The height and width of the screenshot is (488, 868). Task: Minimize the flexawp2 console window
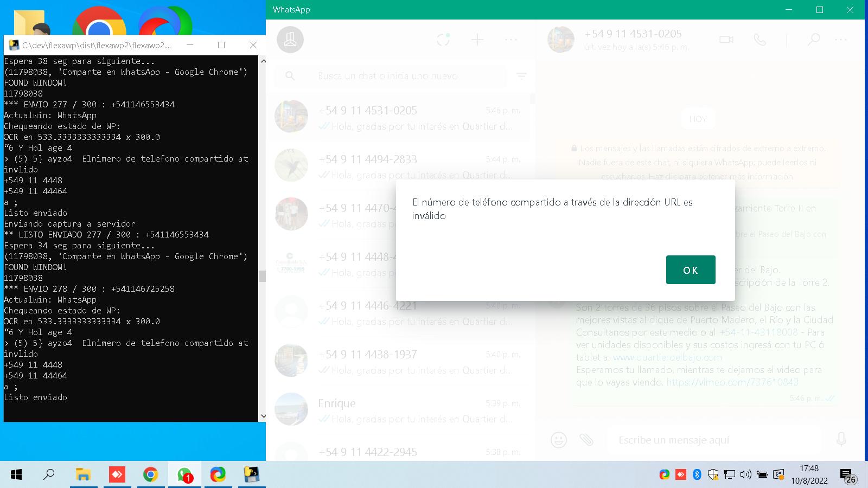(190, 45)
